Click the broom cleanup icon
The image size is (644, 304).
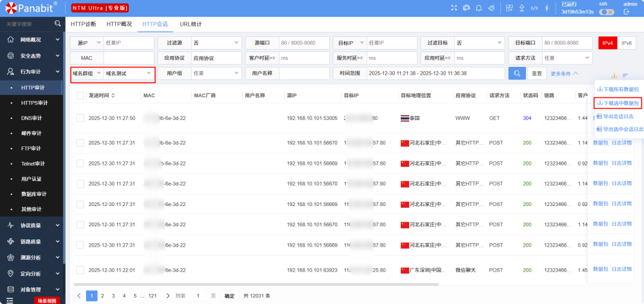pyautogui.click(x=491, y=8)
